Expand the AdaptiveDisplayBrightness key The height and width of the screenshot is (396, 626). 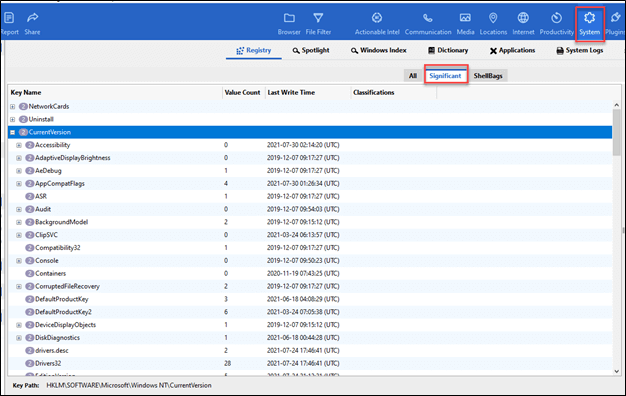click(19, 158)
